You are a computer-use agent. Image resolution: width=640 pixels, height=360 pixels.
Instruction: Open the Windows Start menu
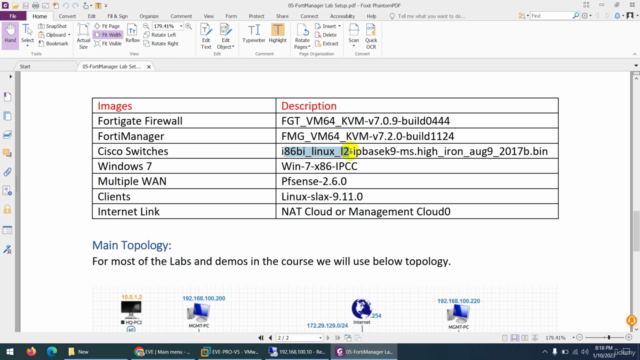10,351
